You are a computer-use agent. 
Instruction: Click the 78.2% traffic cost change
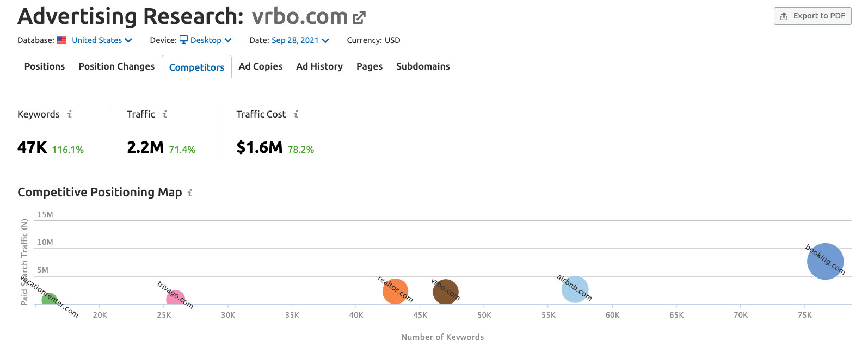[x=301, y=150]
